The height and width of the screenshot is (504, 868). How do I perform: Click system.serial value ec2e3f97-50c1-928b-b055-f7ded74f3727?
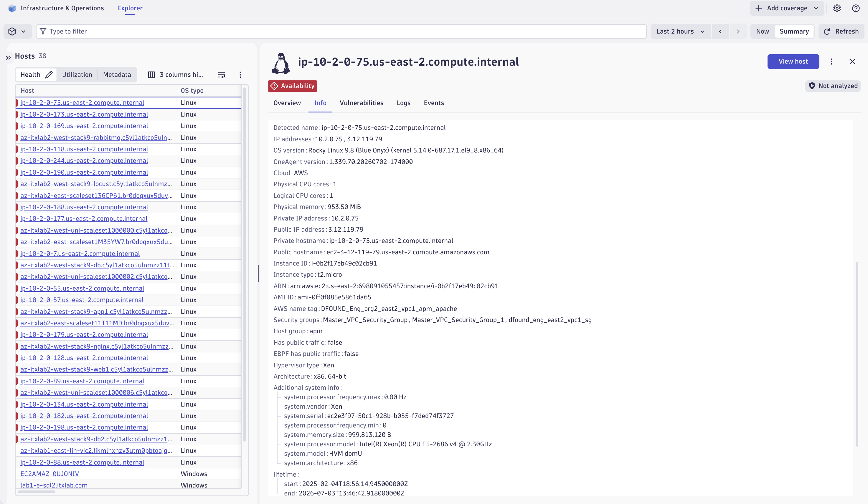click(x=390, y=416)
